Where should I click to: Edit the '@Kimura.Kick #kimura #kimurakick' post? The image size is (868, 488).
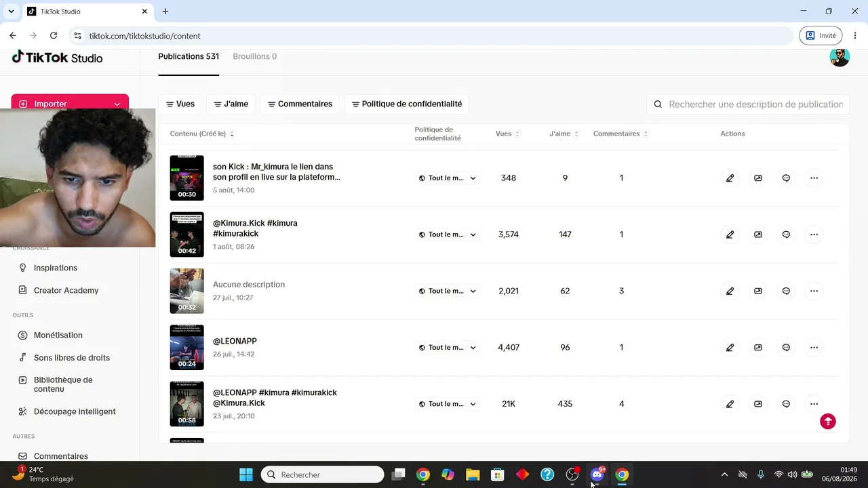[x=730, y=235]
